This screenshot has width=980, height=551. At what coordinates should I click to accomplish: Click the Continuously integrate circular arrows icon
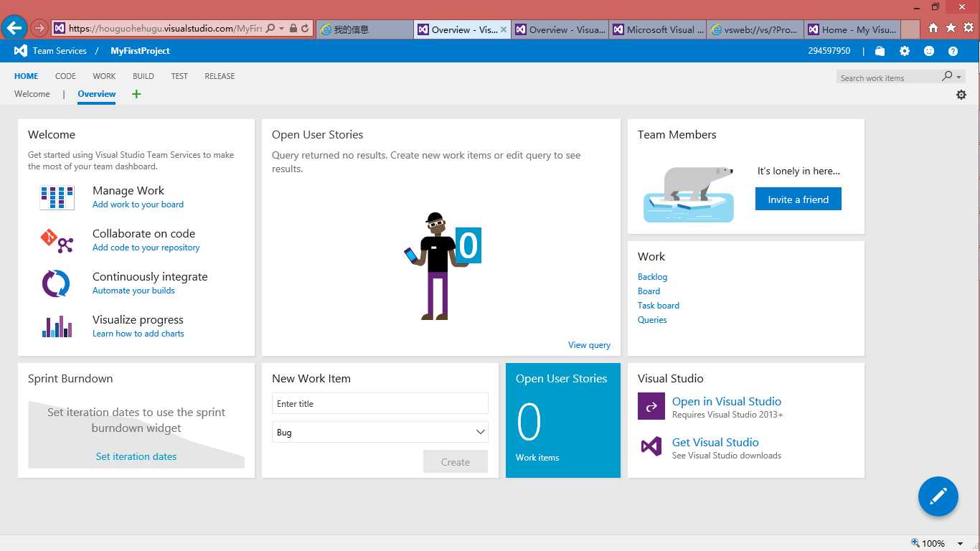point(57,283)
